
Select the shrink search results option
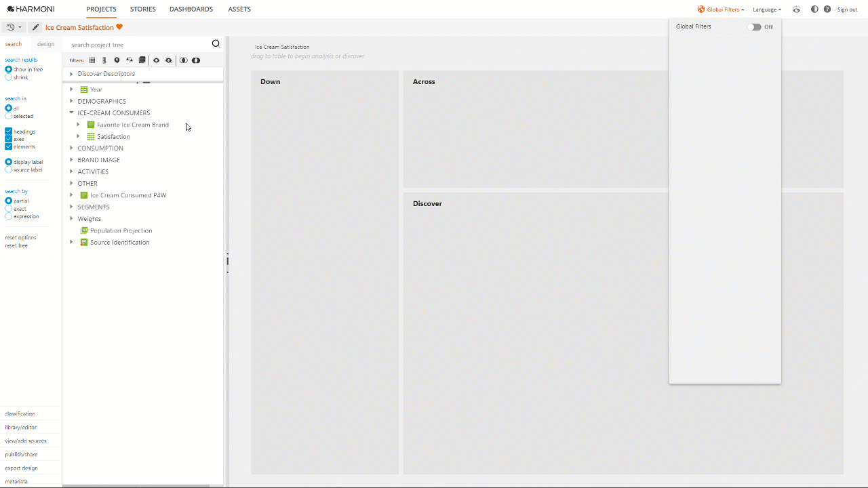pos(9,77)
